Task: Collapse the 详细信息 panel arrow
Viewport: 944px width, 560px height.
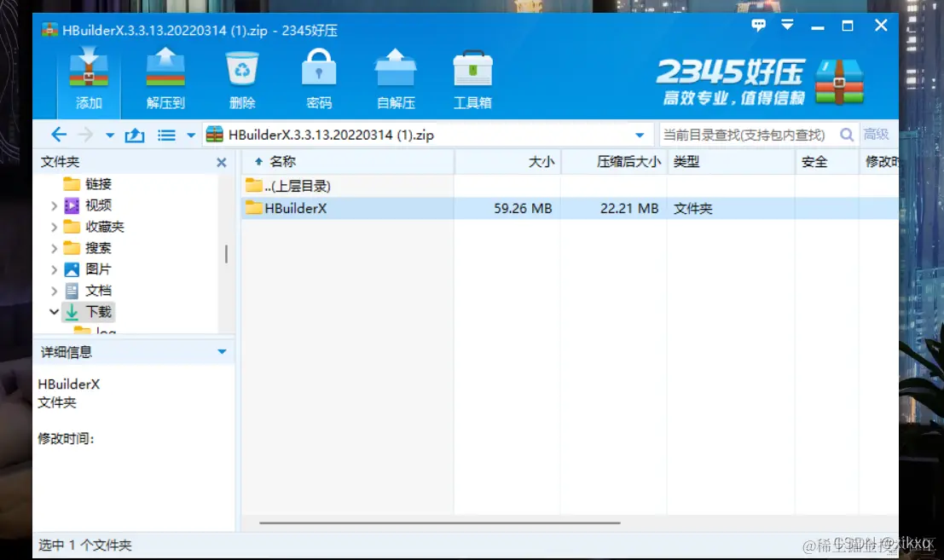Action: 222,352
